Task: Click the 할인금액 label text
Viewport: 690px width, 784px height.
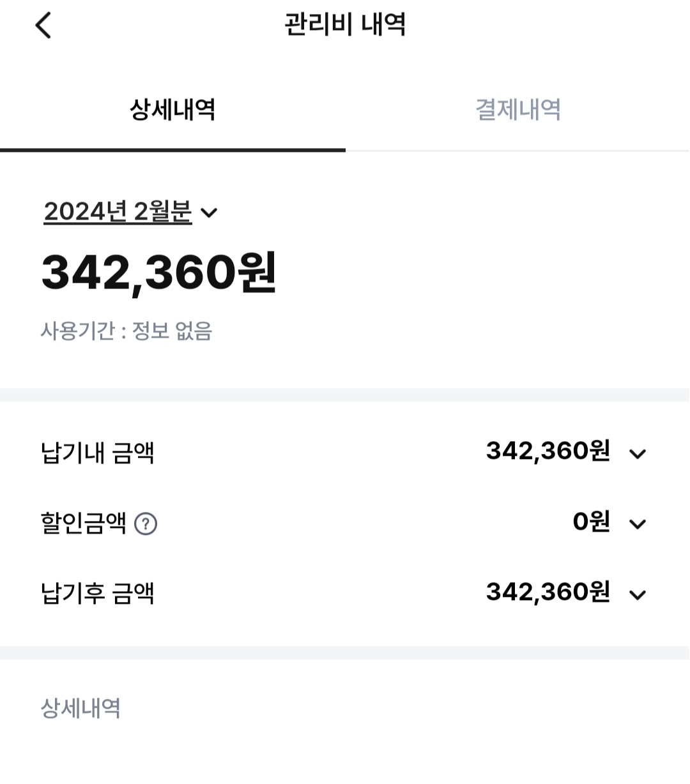Action: (x=83, y=524)
